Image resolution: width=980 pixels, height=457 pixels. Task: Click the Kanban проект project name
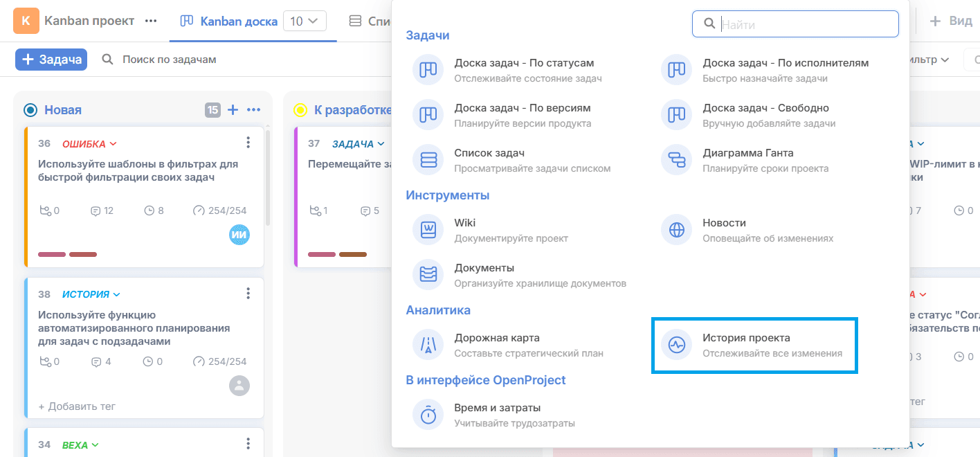click(89, 21)
